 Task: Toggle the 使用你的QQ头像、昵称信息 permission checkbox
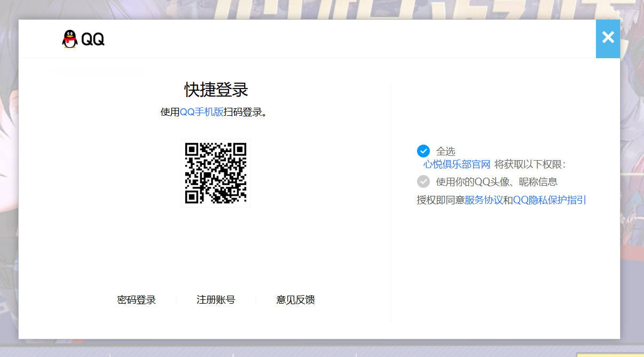click(x=423, y=181)
